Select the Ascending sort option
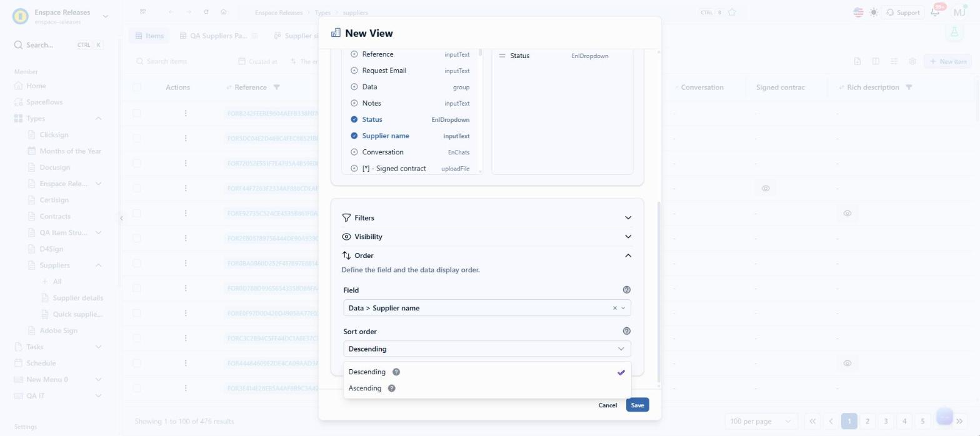Image resolution: width=980 pixels, height=436 pixels. coord(487,388)
